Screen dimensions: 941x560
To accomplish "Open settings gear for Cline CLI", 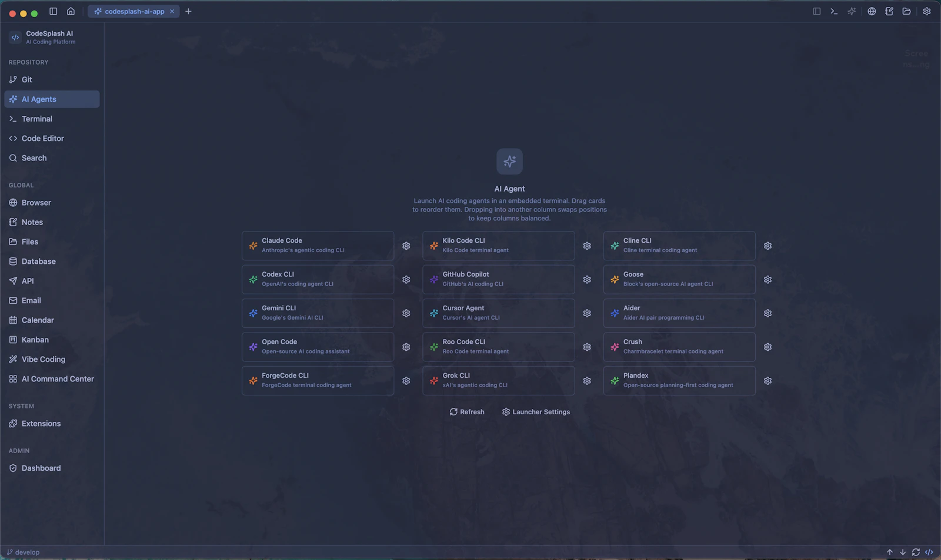I will pos(768,246).
